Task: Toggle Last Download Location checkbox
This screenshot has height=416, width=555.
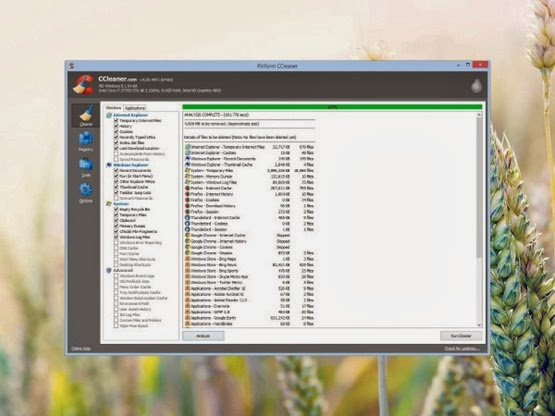Action: point(116,148)
